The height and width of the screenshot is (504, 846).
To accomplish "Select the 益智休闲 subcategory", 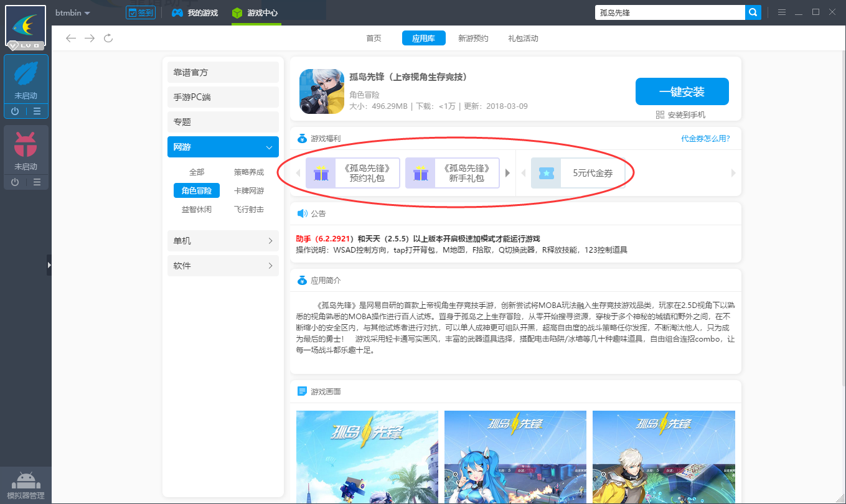I will click(197, 210).
